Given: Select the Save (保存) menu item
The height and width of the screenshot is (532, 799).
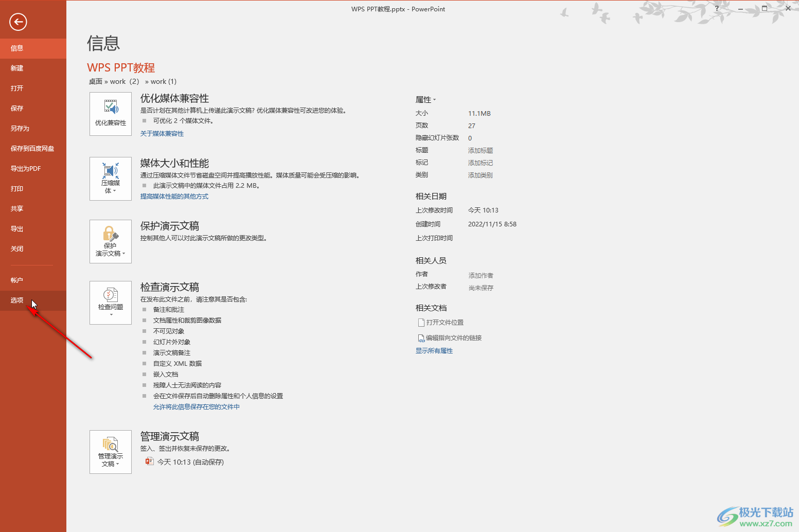Looking at the screenshot, I should click(33, 109).
